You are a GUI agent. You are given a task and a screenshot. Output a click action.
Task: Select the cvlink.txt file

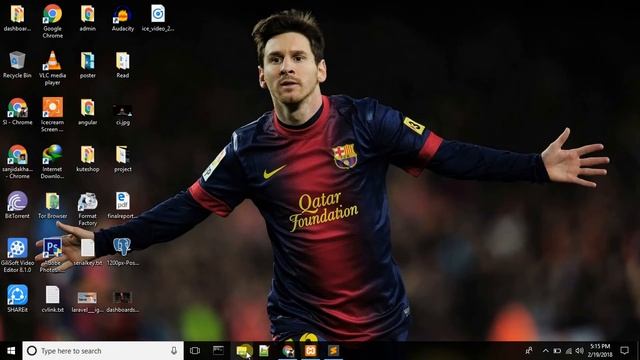(53, 299)
